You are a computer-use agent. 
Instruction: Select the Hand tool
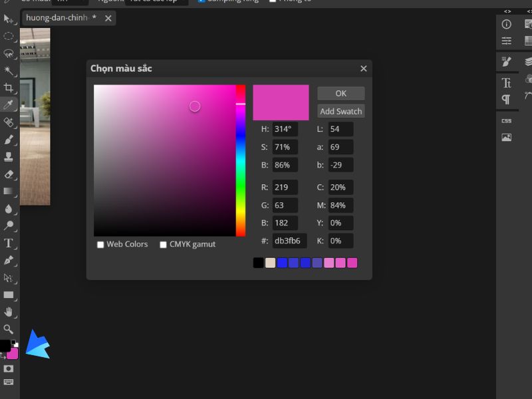tap(8, 312)
